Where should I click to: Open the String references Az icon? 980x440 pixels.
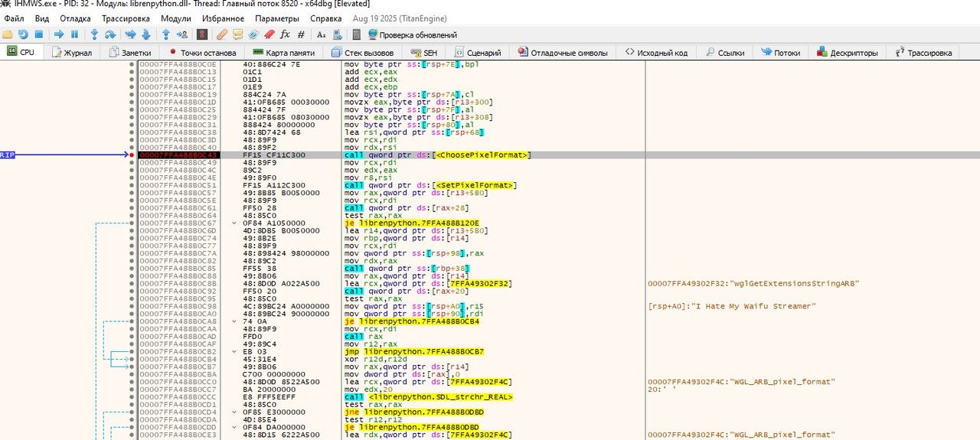coord(321,34)
